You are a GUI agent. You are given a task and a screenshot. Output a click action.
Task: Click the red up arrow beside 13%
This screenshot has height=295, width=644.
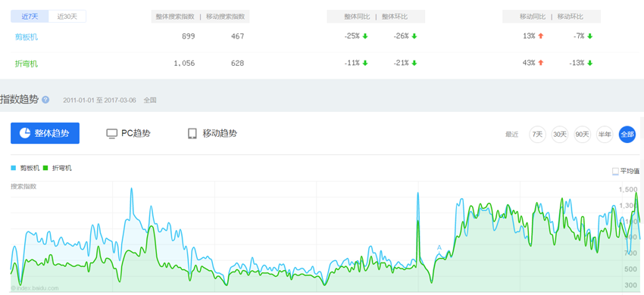[540, 36]
